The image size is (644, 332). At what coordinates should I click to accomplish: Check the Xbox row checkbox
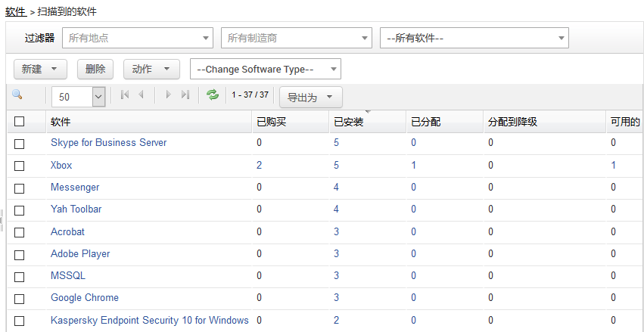point(20,166)
